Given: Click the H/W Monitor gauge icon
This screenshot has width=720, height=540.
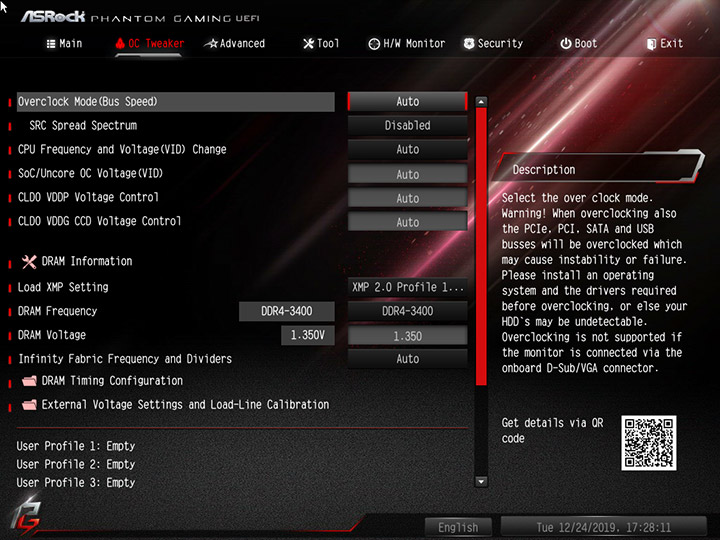Looking at the screenshot, I should click(x=374, y=44).
